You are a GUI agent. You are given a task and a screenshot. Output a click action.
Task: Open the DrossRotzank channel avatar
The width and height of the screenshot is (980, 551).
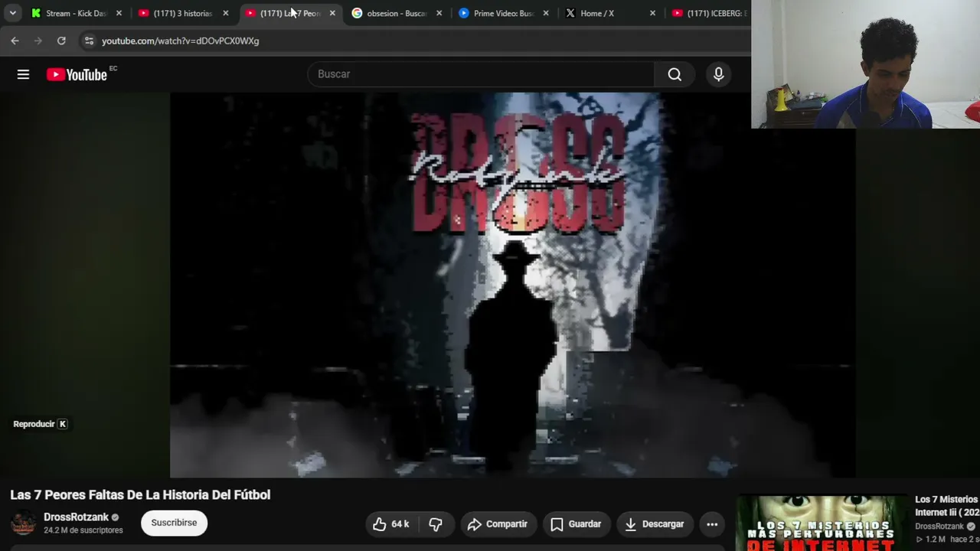pos(23,523)
